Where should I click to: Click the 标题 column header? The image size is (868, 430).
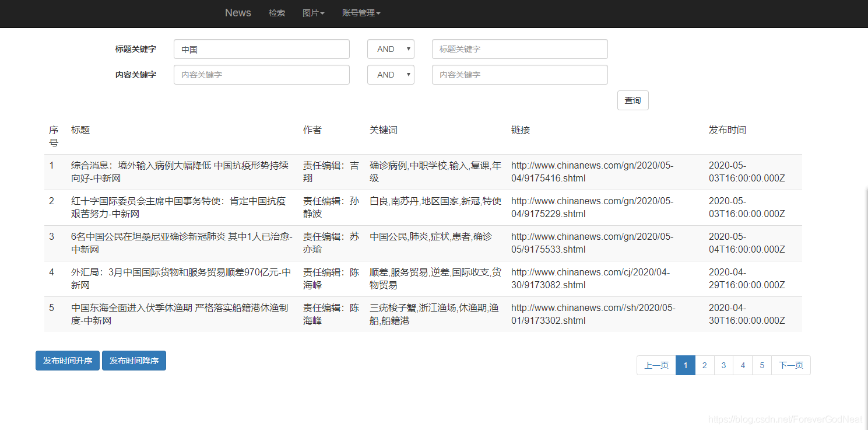(x=80, y=130)
